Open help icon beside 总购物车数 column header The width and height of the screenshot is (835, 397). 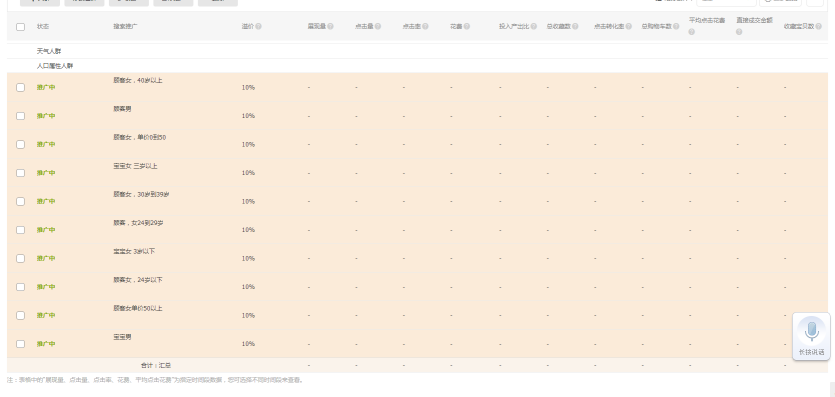(x=676, y=27)
